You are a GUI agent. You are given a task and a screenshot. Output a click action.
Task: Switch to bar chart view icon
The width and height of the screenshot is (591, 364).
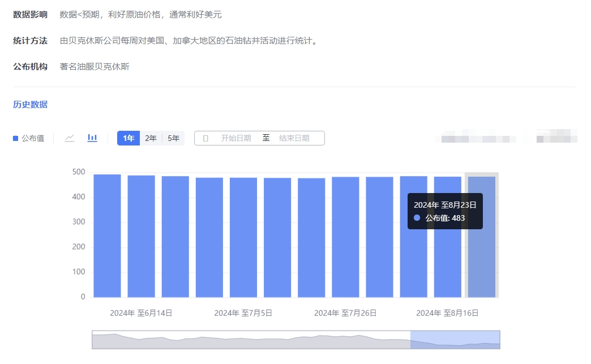92,138
